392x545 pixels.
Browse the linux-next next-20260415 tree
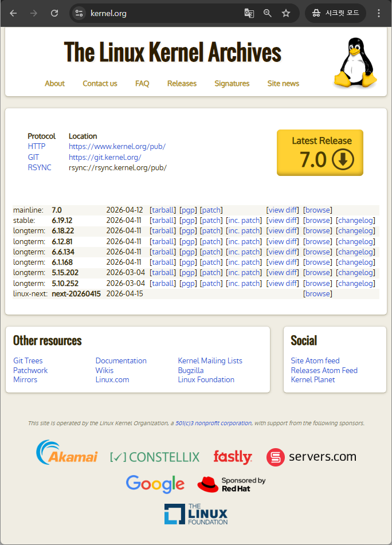[317, 293]
